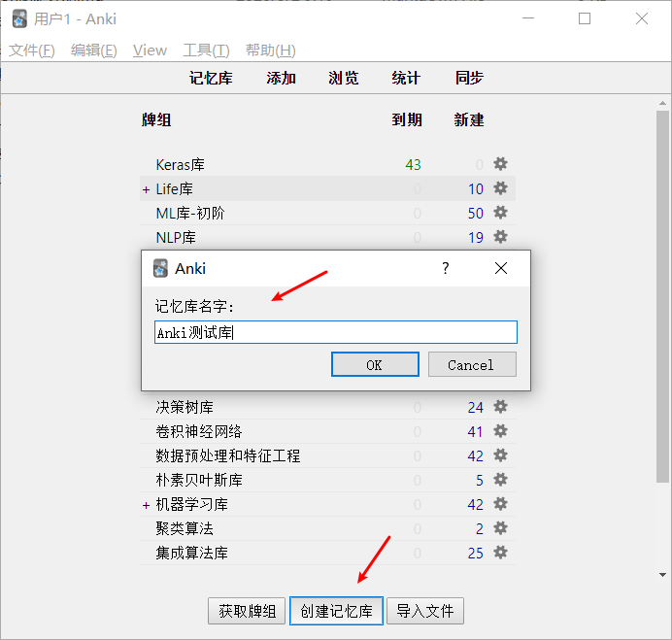Image resolution: width=672 pixels, height=640 pixels.
Task: Open the 机器学习库 deck
Action: pos(191,505)
